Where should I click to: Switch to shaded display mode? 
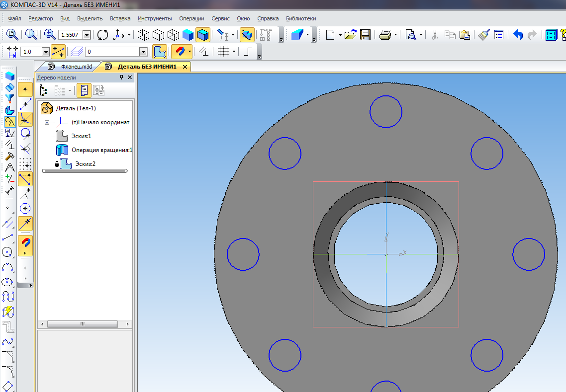click(x=188, y=35)
